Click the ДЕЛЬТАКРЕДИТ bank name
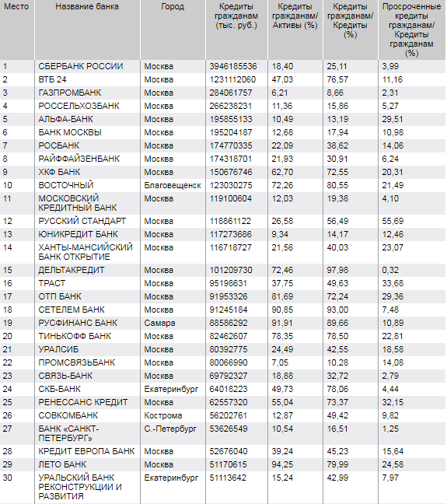 point(72,270)
